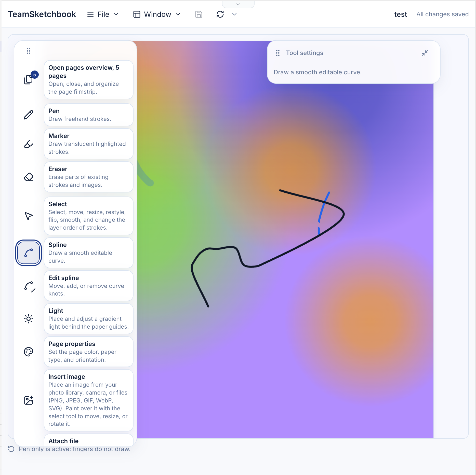Click the TeamSketchbook app title
This screenshot has height=475, width=476.
[x=42, y=14]
